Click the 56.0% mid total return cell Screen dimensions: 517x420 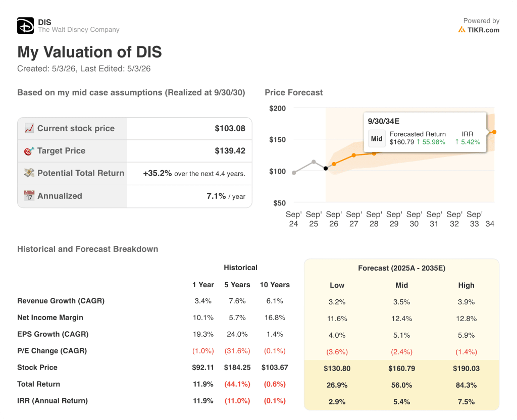401,385
